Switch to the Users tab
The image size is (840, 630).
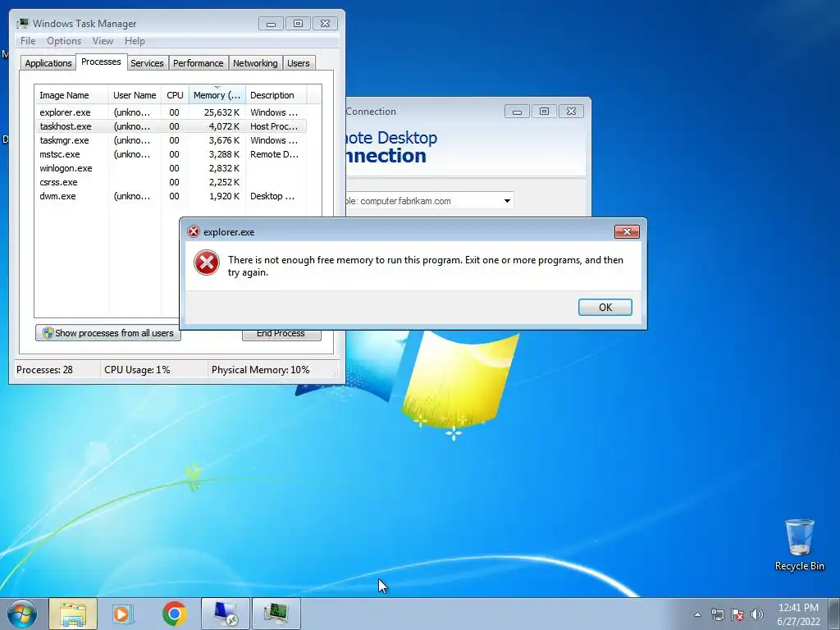(x=299, y=63)
